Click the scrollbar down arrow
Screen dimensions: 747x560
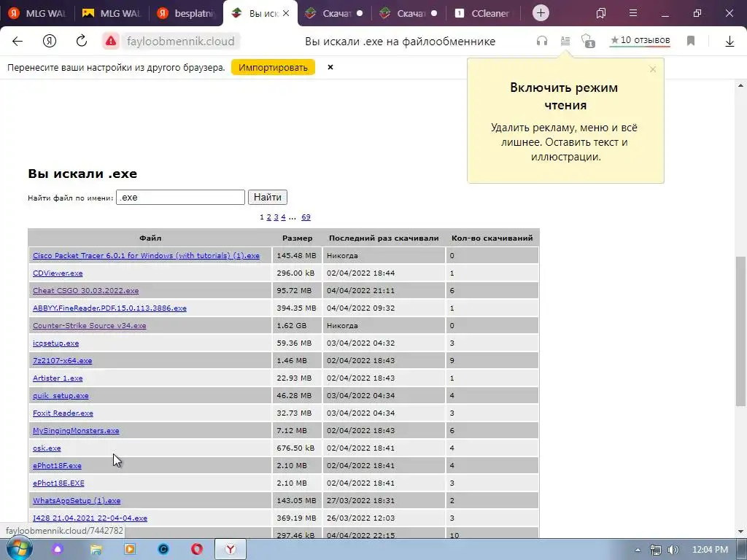pyautogui.click(x=741, y=532)
